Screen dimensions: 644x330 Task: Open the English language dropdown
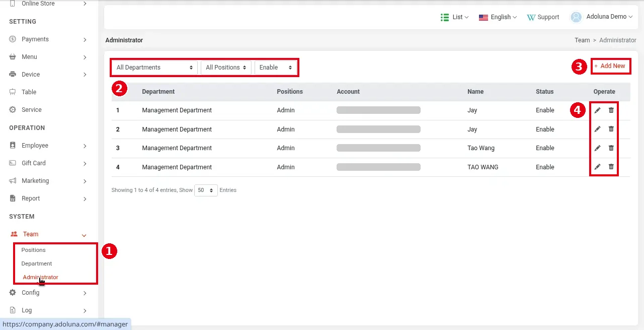pyautogui.click(x=498, y=17)
